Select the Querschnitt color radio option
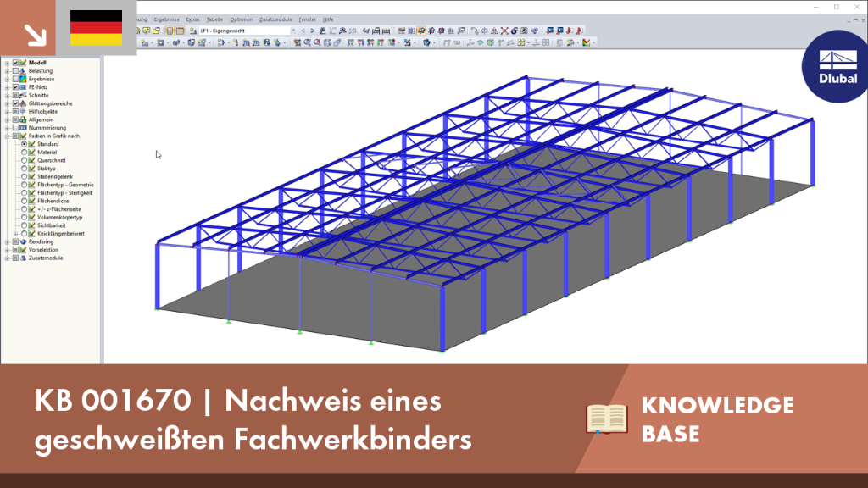The image size is (868, 488). [x=25, y=160]
